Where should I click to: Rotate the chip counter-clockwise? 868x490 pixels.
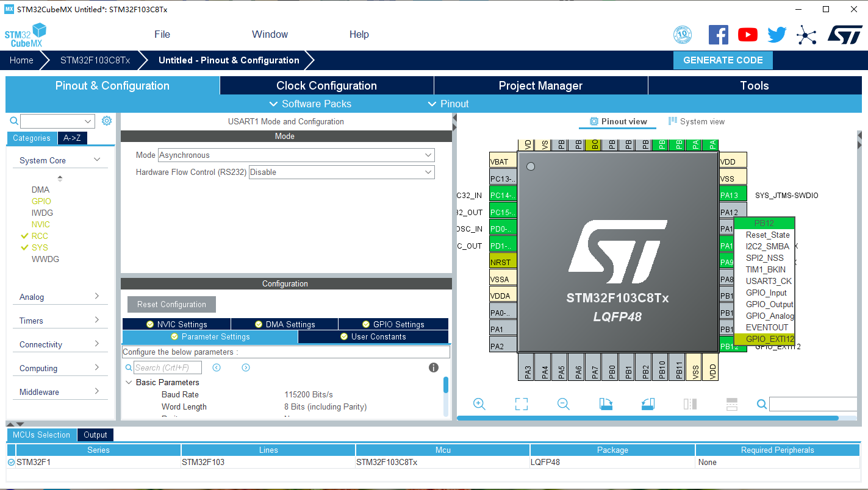[x=648, y=404]
